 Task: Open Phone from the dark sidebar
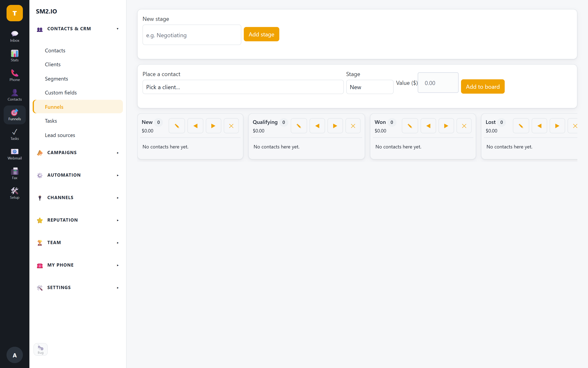coord(14,75)
